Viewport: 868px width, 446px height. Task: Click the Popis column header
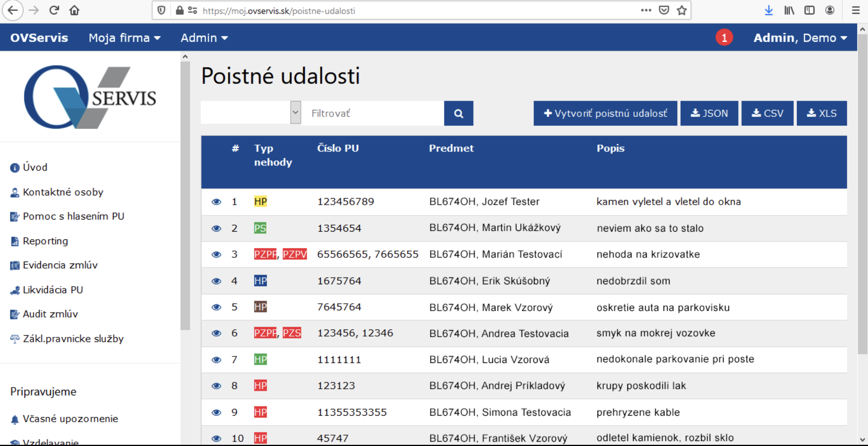[x=610, y=148]
